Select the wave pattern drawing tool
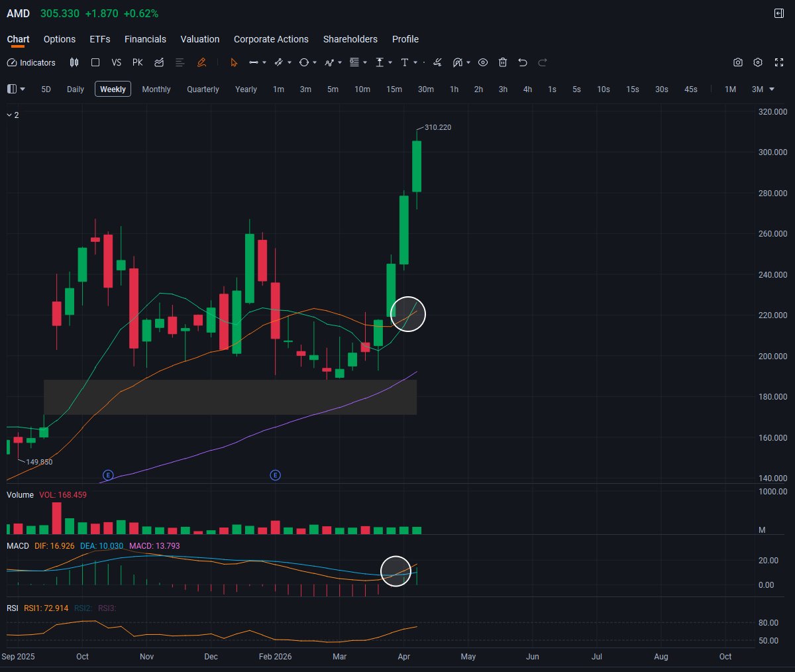This screenshot has width=795, height=672. pyautogui.click(x=329, y=62)
